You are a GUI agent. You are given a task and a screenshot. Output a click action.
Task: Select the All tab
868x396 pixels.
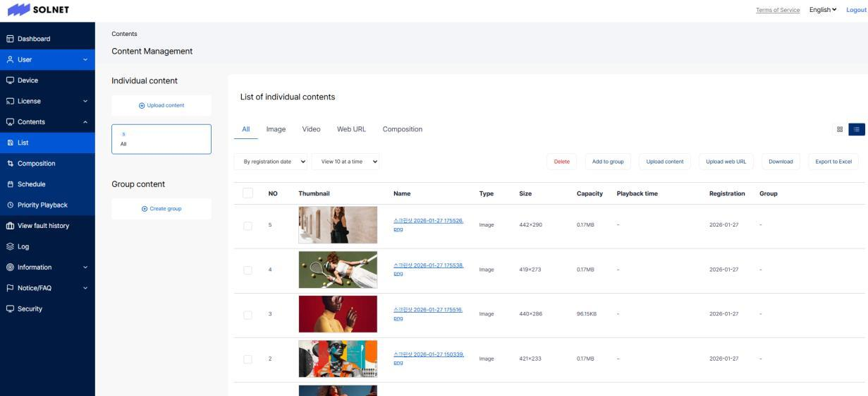246,129
